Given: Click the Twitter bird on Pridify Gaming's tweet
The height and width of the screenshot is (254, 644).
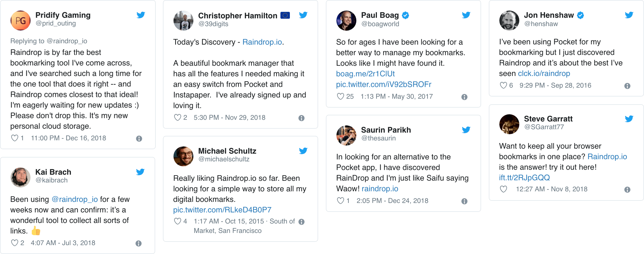Looking at the screenshot, I should [141, 15].
